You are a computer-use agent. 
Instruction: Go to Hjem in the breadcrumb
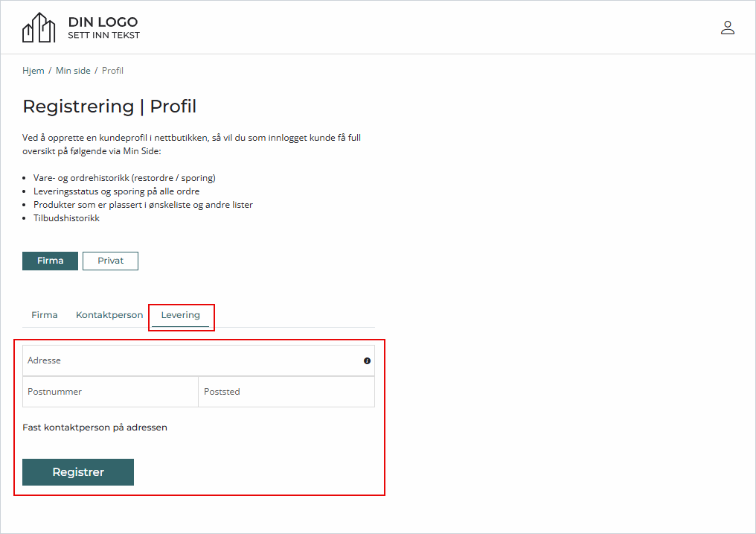[x=33, y=71]
